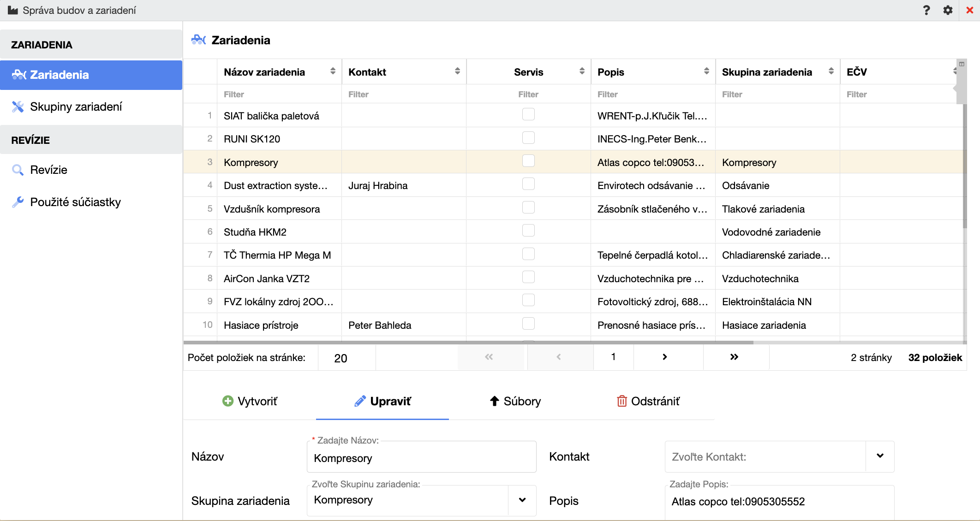Go to the last page with double arrow
The height and width of the screenshot is (521, 980).
pyautogui.click(x=734, y=357)
